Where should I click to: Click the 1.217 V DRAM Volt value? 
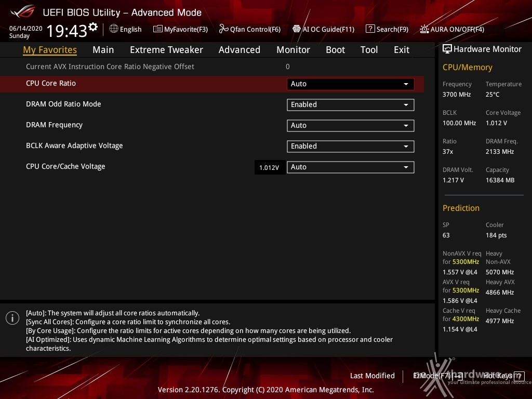(453, 180)
